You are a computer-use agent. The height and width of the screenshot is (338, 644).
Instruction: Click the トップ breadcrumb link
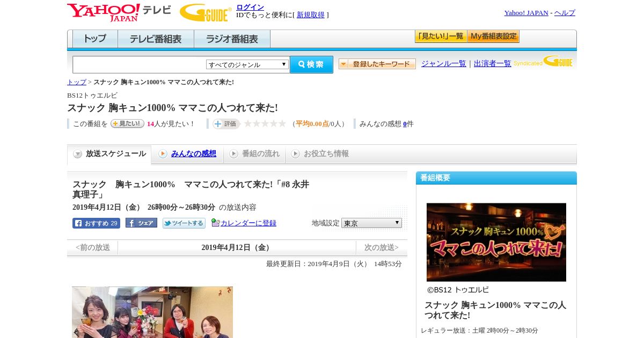coord(77,82)
